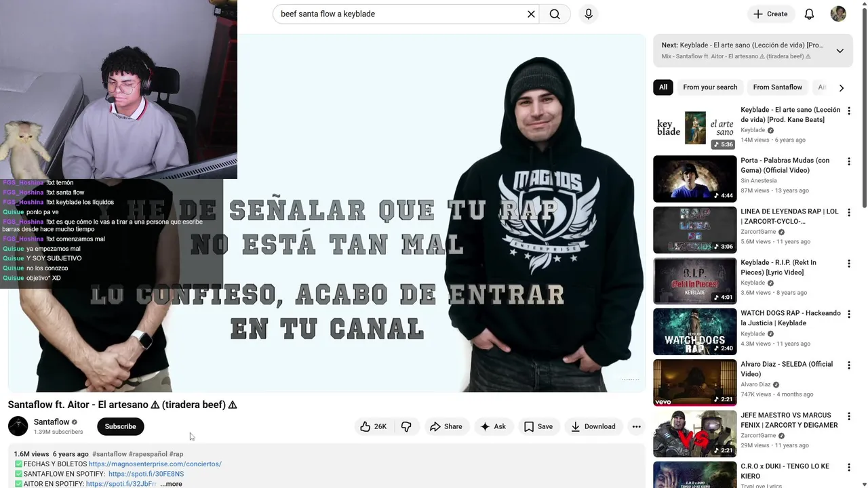The width and height of the screenshot is (868, 488).
Task: Share the video
Action: click(446, 426)
